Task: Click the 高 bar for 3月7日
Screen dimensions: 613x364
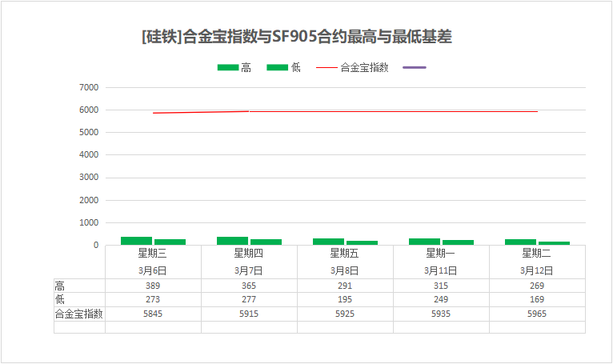Action: pos(232,241)
